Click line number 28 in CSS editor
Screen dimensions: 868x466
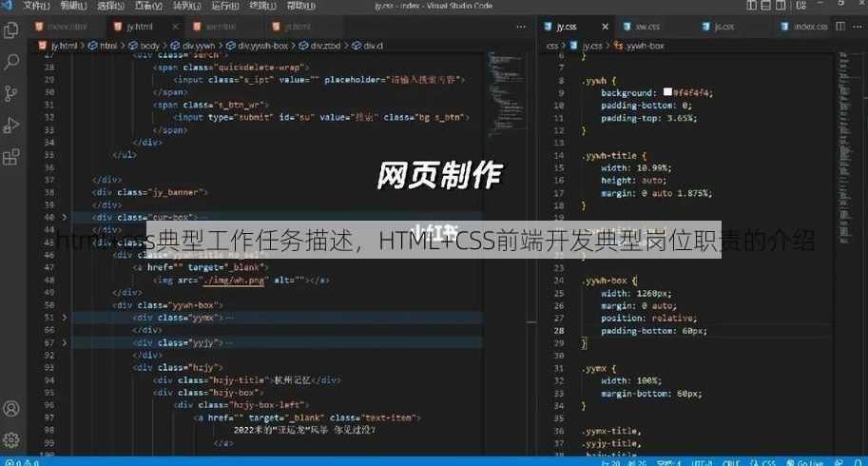(559, 331)
